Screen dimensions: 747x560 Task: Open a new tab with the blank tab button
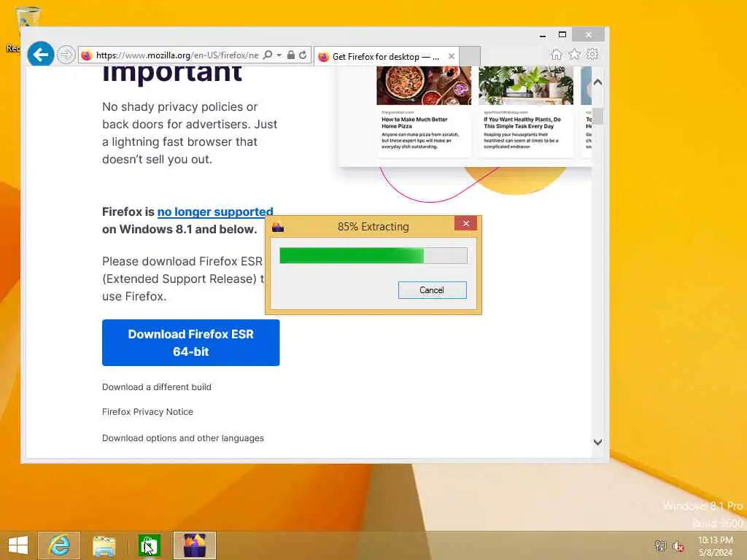pyautogui.click(x=470, y=56)
